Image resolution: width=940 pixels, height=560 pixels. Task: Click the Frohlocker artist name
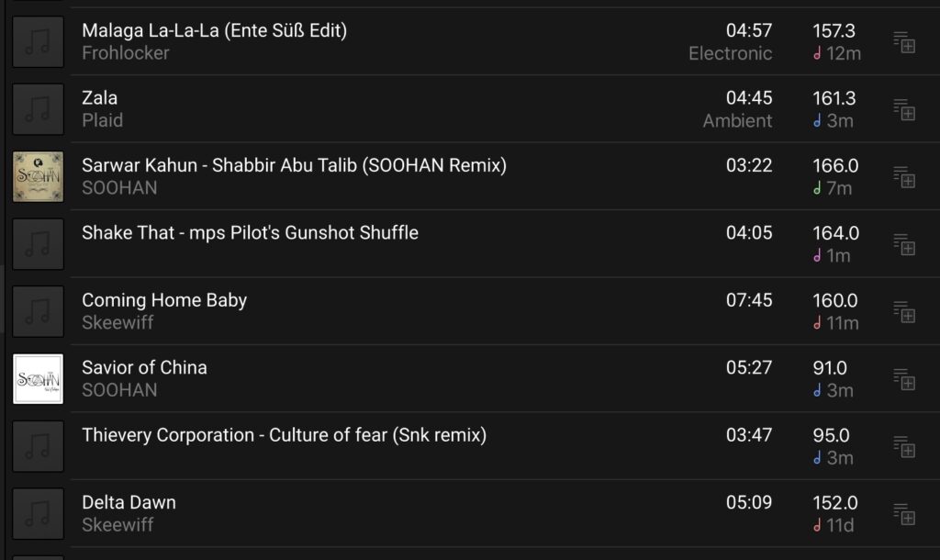126,52
